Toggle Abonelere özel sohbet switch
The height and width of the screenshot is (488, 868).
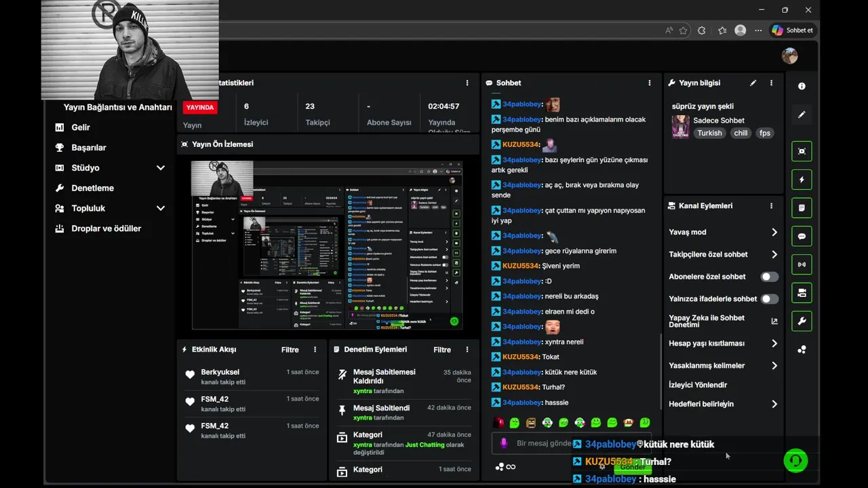pos(770,277)
